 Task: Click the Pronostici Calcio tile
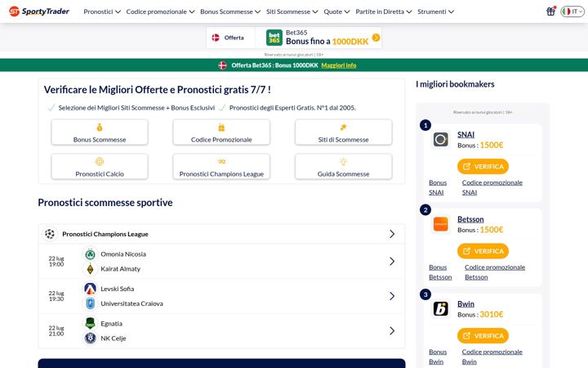[100, 166]
